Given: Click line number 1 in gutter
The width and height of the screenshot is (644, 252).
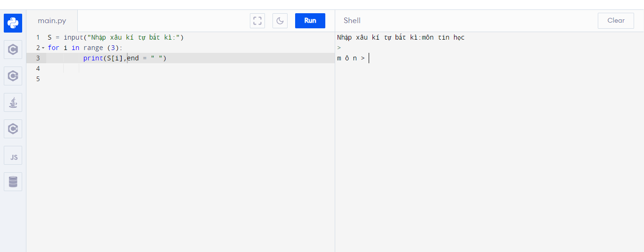Looking at the screenshot, I should (x=38, y=37).
